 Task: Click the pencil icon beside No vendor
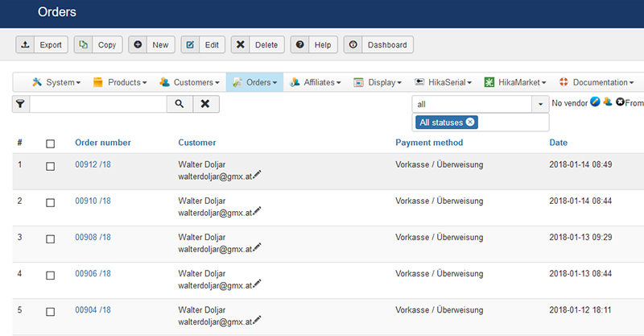pos(595,102)
